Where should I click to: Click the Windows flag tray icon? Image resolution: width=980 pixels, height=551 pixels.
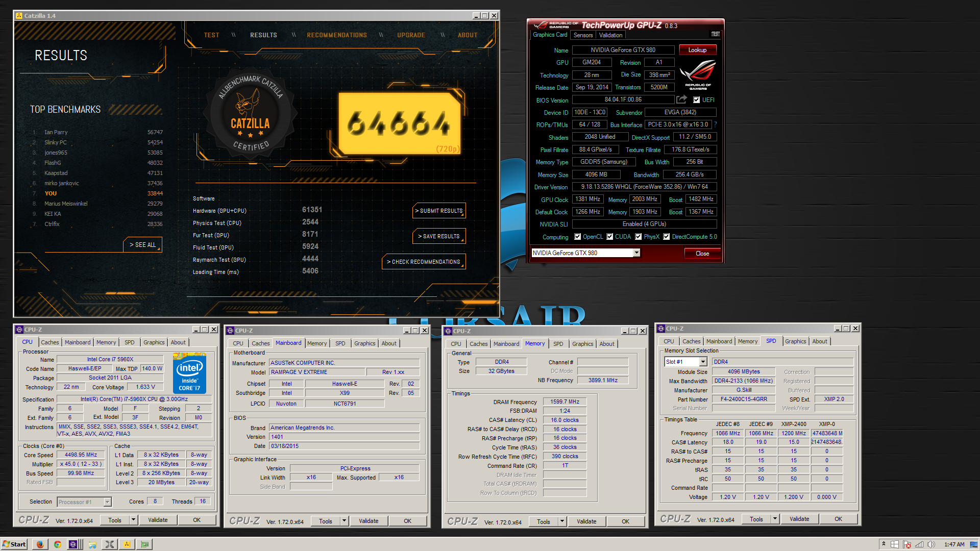(895, 544)
